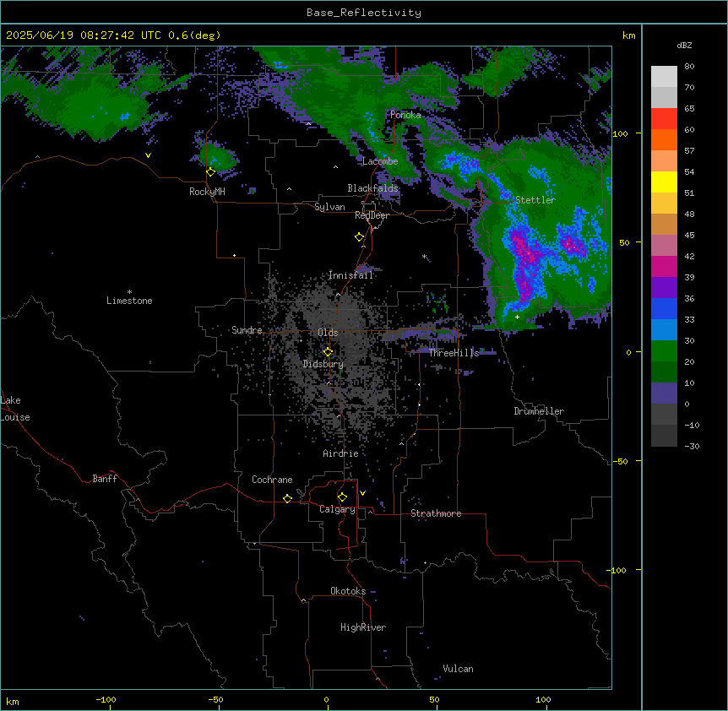Click the Base_Reflectivity title text

click(x=364, y=13)
